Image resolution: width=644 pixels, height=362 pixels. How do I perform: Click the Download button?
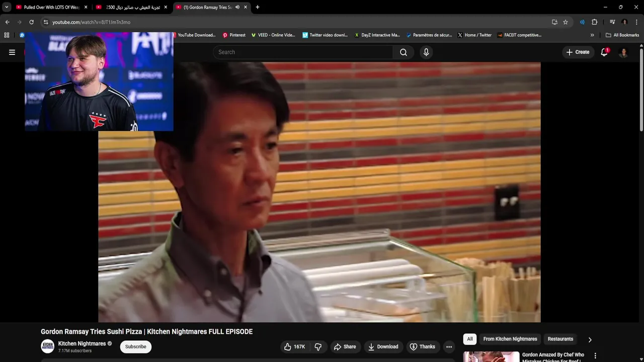point(383,347)
